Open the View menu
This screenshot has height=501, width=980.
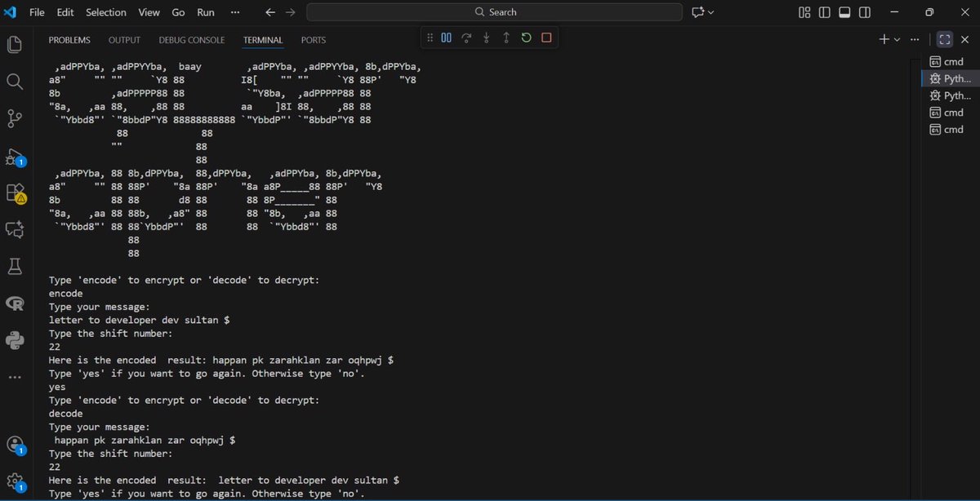coord(149,12)
